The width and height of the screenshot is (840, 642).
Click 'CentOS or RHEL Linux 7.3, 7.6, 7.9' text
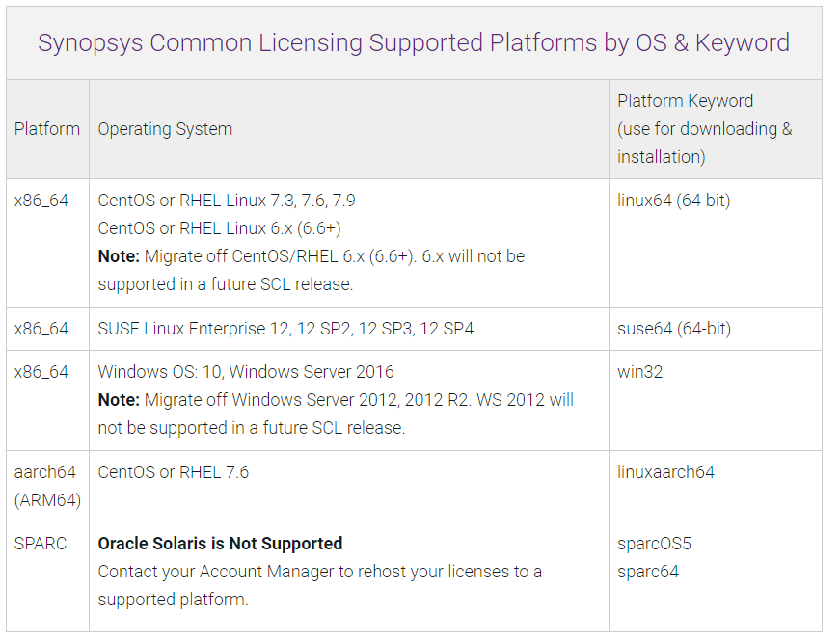click(227, 201)
